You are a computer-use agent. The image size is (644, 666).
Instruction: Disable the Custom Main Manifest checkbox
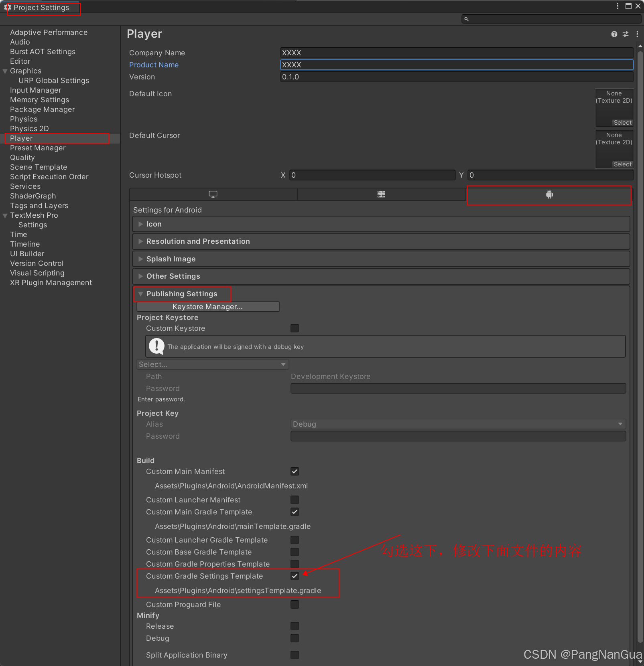point(295,471)
